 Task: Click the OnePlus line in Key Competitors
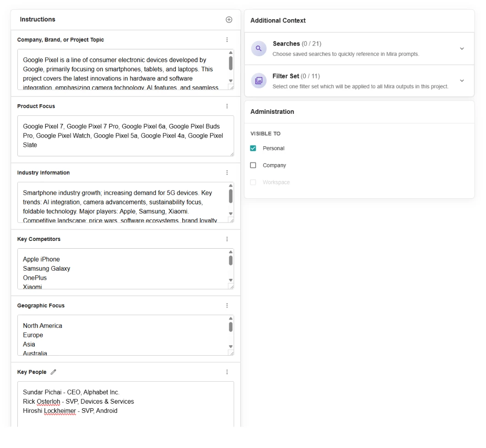(x=35, y=278)
